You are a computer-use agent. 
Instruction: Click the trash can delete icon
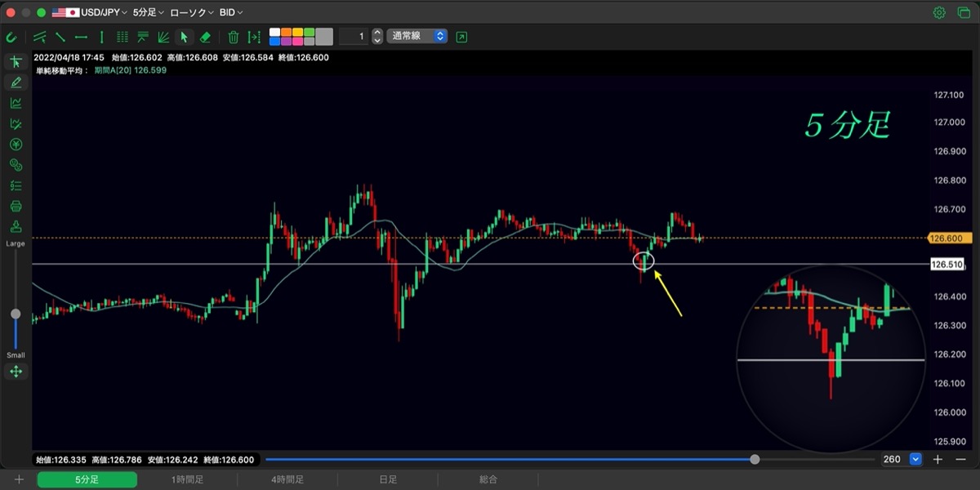[234, 37]
